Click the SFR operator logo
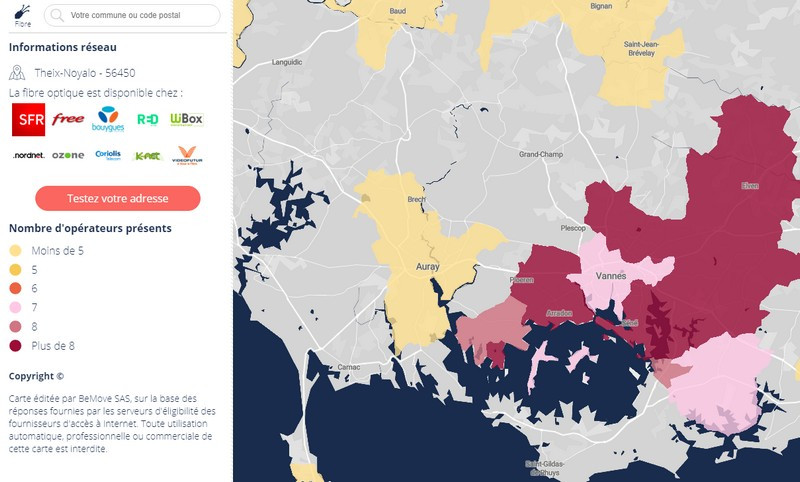Image resolution: width=800 pixels, height=482 pixels. tap(29, 119)
